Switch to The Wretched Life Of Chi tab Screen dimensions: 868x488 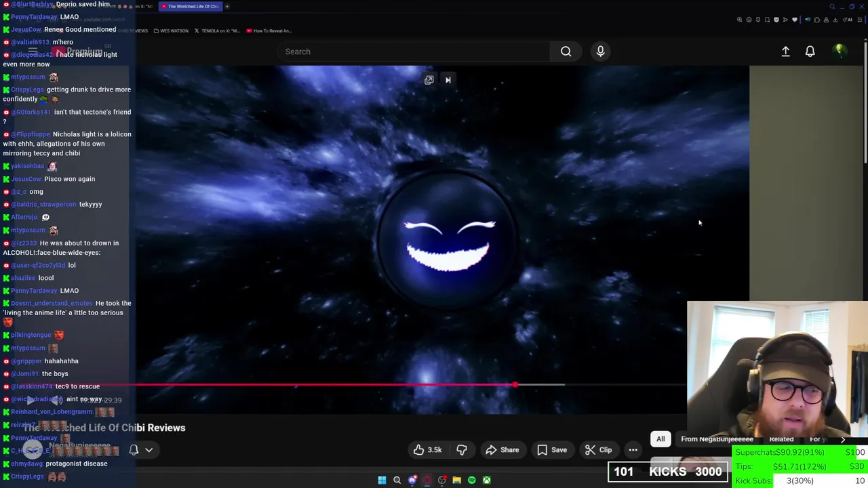click(x=190, y=6)
